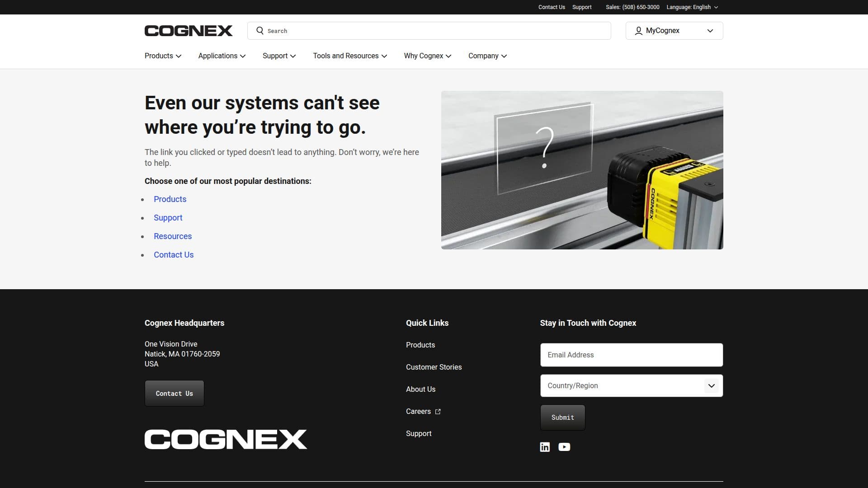The height and width of the screenshot is (488, 868).
Task: Expand the Support navigation menu
Action: pos(279,56)
